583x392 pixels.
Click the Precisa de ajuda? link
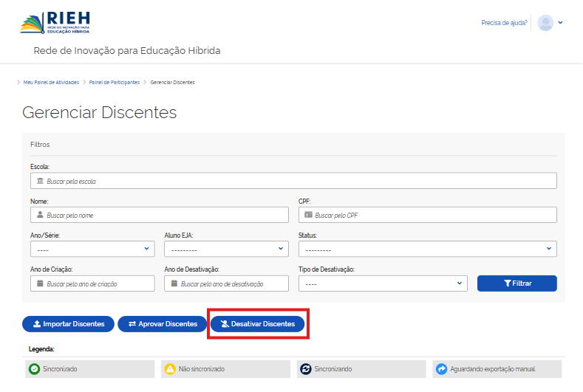pyautogui.click(x=504, y=23)
